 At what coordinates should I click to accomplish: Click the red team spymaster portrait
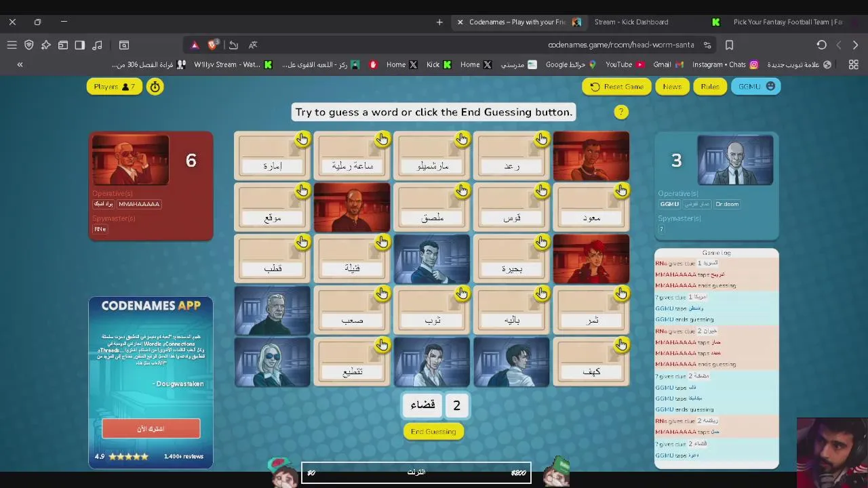point(130,160)
